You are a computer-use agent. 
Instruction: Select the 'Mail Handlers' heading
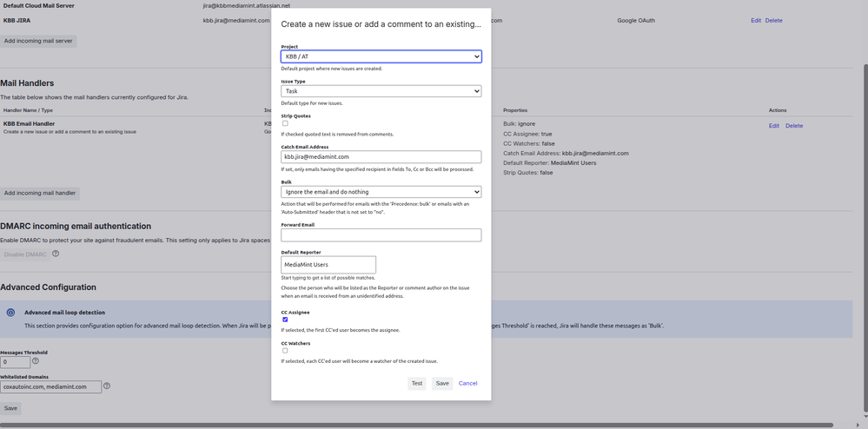(27, 83)
